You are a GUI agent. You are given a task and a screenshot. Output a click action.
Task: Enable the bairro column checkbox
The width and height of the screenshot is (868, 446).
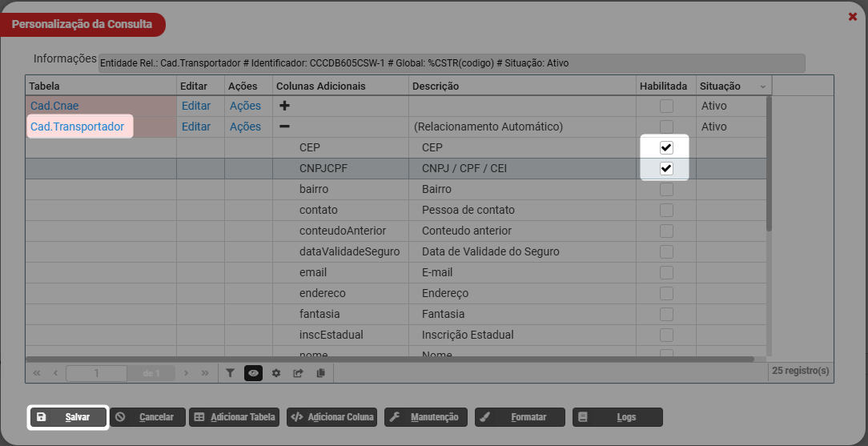(666, 189)
